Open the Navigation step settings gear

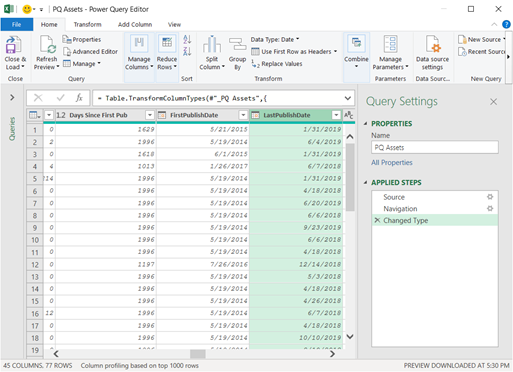point(490,208)
